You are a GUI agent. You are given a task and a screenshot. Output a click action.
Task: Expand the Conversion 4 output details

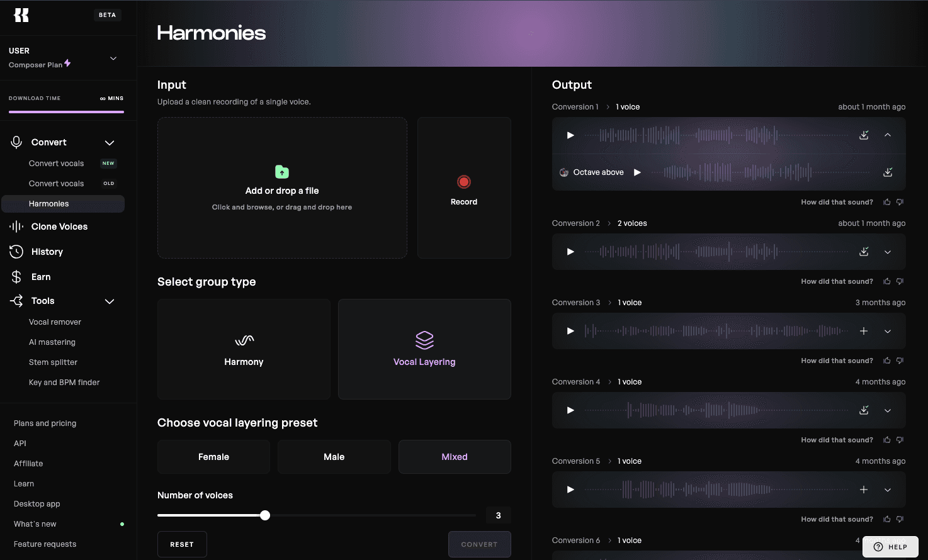[888, 410]
